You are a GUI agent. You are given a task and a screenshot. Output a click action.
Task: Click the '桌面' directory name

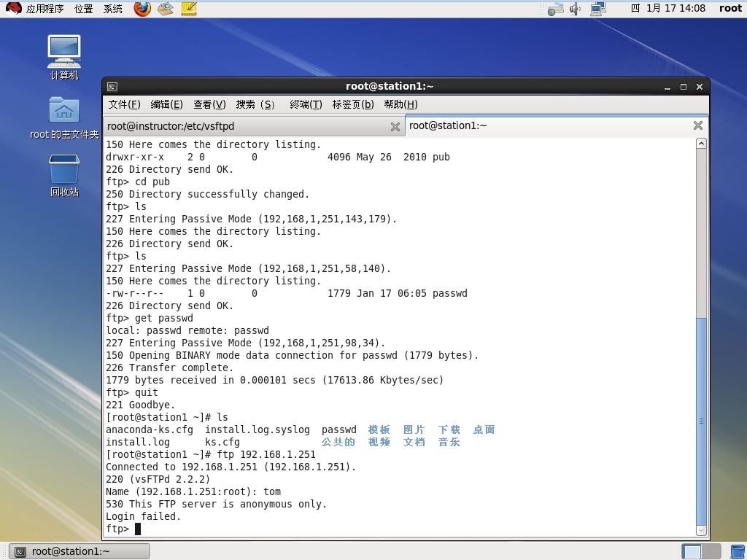click(484, 429)
